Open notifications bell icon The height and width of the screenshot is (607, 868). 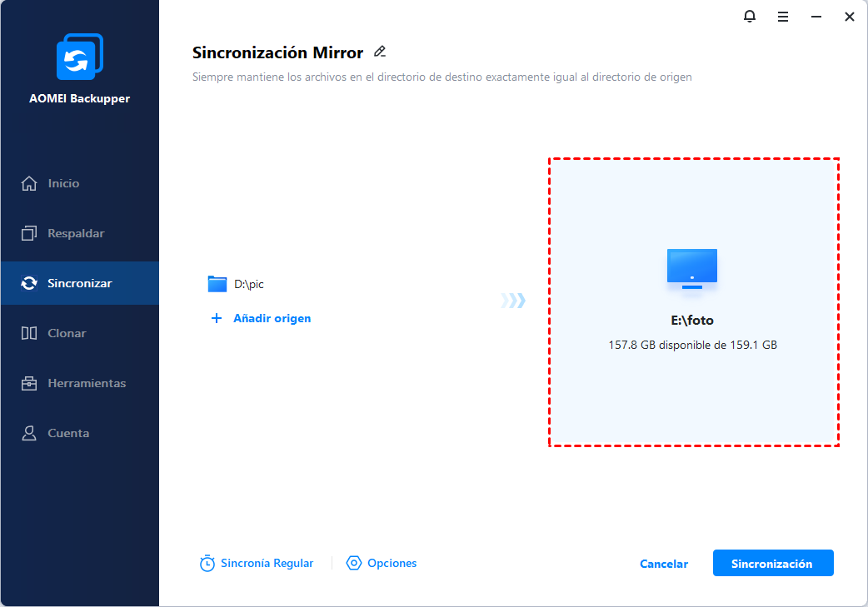[750, 17]
